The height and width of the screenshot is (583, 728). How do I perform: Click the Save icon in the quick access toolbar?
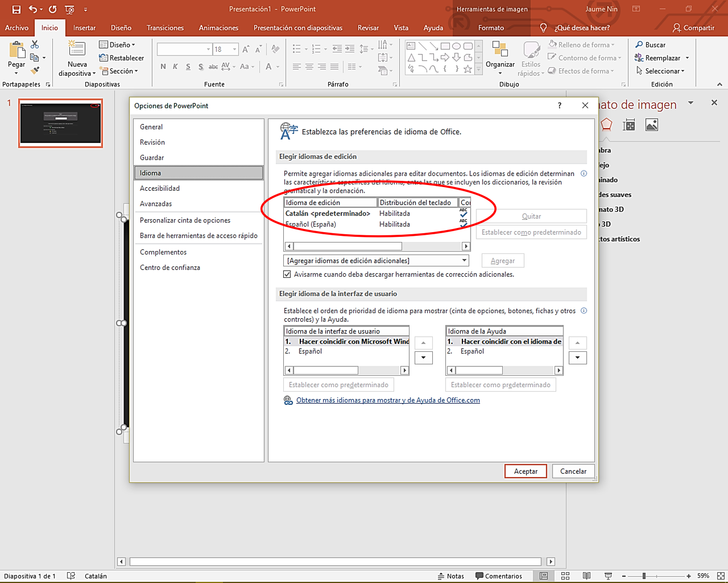tap(16, 9)
